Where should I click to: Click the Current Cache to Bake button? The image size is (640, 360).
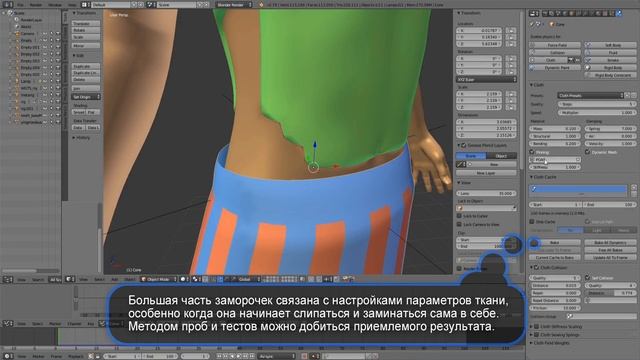[555, 258]
